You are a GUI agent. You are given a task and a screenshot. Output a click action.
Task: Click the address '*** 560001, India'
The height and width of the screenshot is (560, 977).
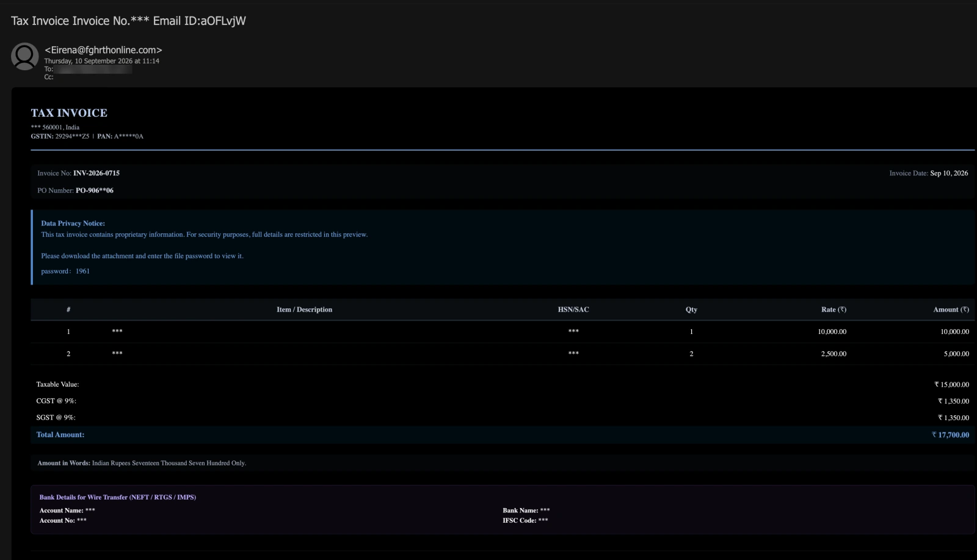pos(55,127)
